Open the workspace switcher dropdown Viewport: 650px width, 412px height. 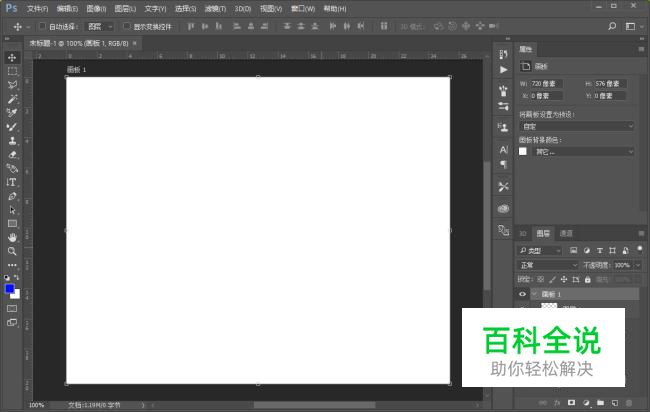click(x=633, y=26)
